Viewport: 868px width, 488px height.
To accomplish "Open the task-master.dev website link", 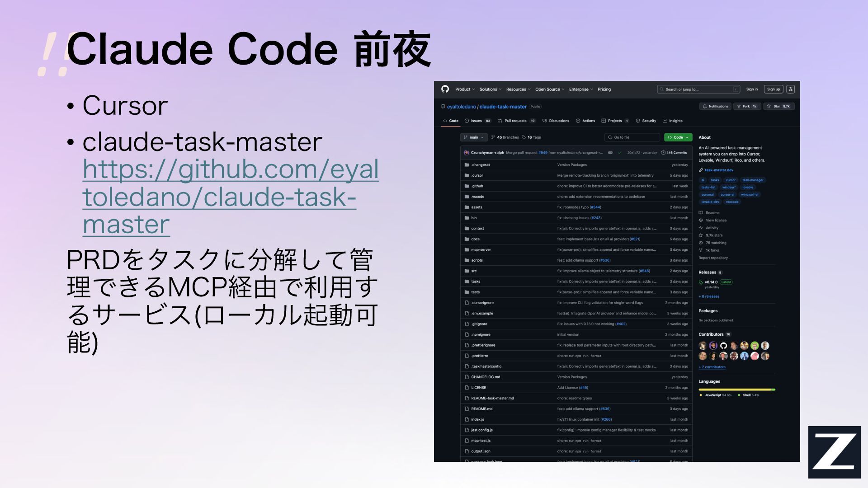I will tap(719, 170).
